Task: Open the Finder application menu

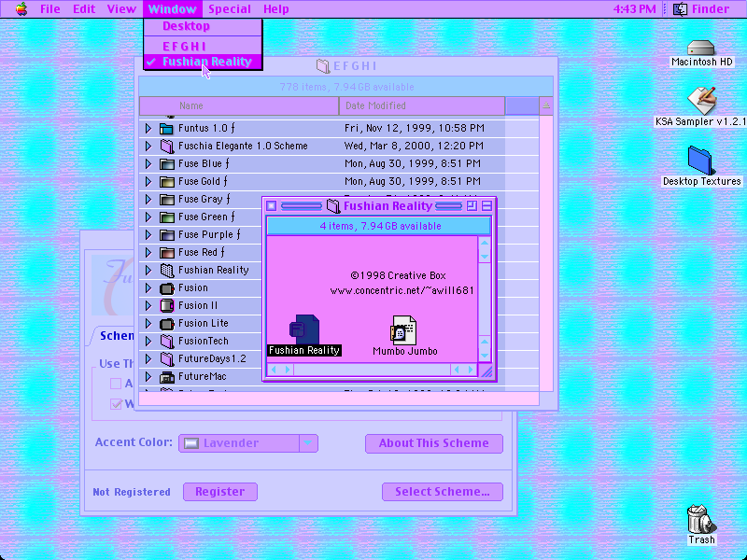Action: pos(701,9)
